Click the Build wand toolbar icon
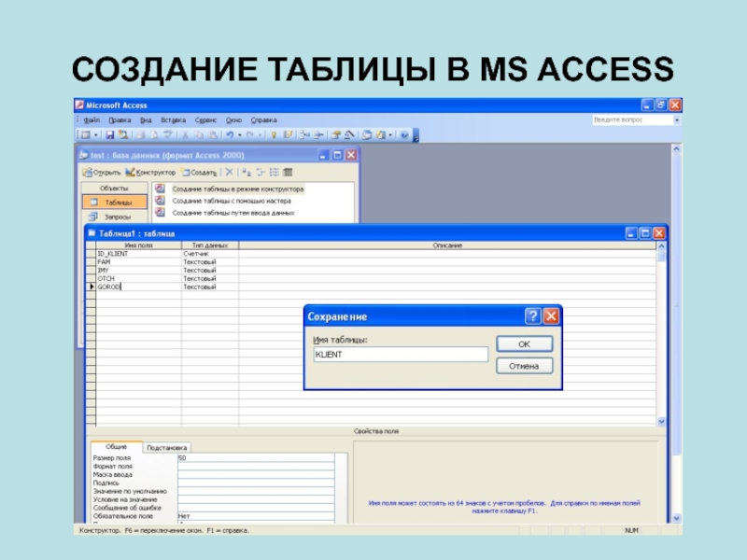 tap(349, 135)
